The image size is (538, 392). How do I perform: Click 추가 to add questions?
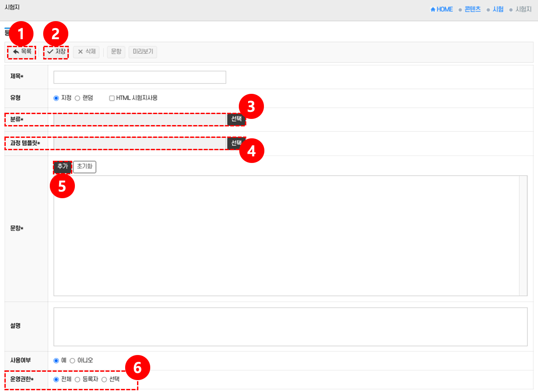pyautogui.click(x=63, y=167)
